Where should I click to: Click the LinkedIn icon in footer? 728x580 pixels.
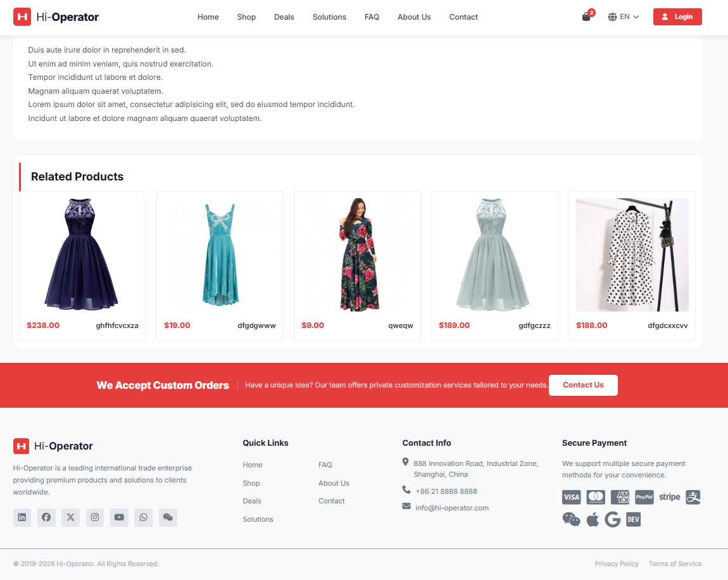pos(22,517)
